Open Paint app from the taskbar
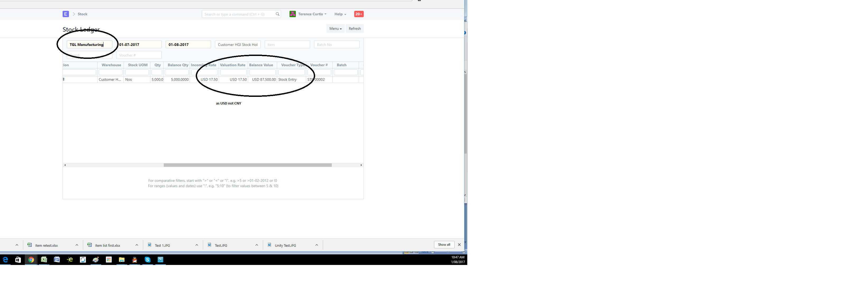 click(96, 260)
